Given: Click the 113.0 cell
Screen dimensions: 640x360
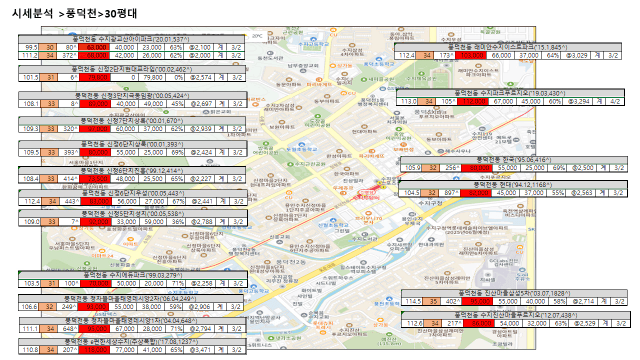Looking at the screenshot, I should click(x=408, y=101).
